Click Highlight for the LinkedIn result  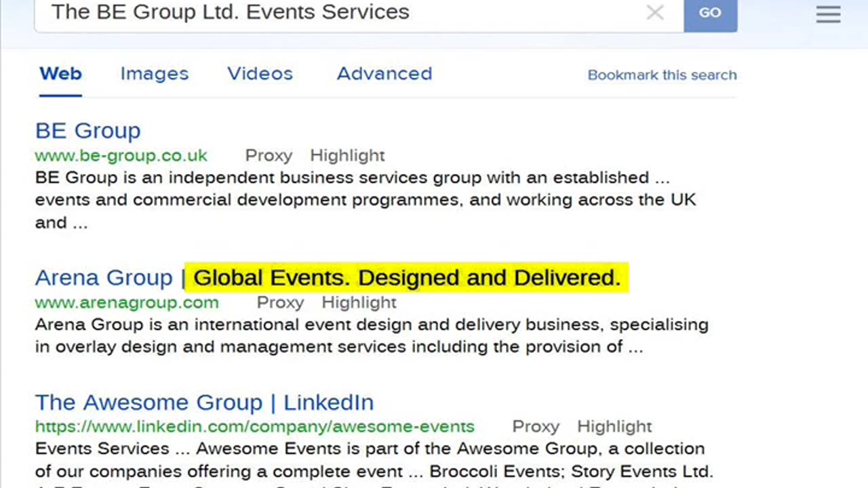[x=614, y=426]
